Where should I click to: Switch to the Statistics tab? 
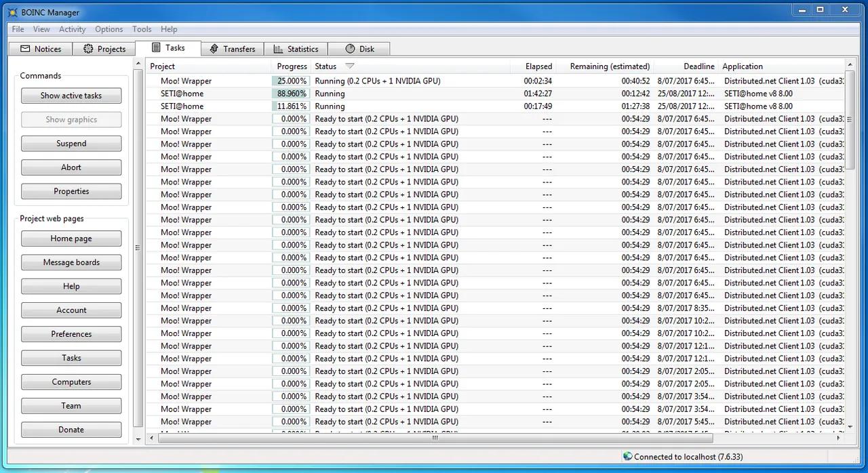pyautogui.click(x=296, y=49)
